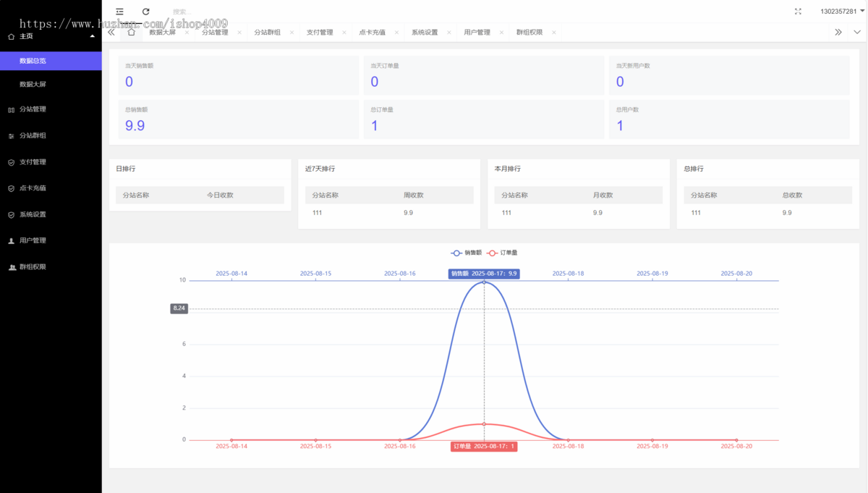Collapse the 主页 menu group arrow
Screen dimensions: 868x493
(92, 36)
